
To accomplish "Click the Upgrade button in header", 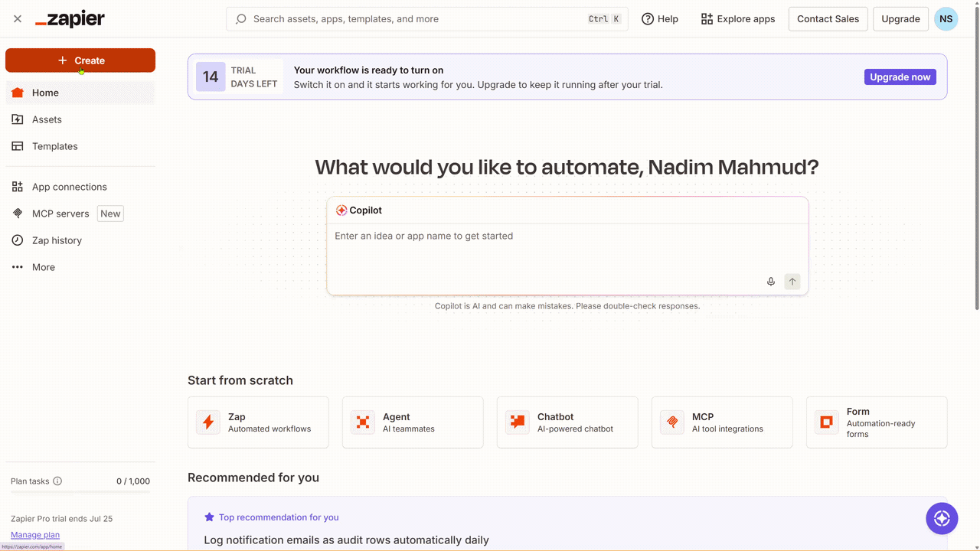I will click(x=900, y=19).
